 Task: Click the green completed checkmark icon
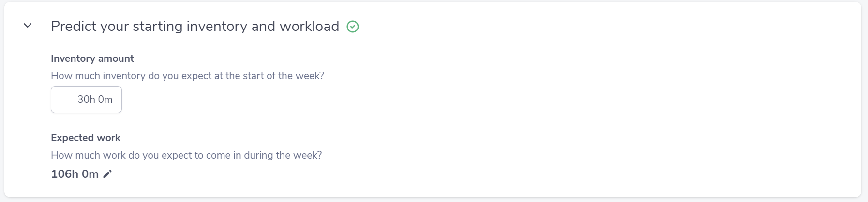[353, 27]
